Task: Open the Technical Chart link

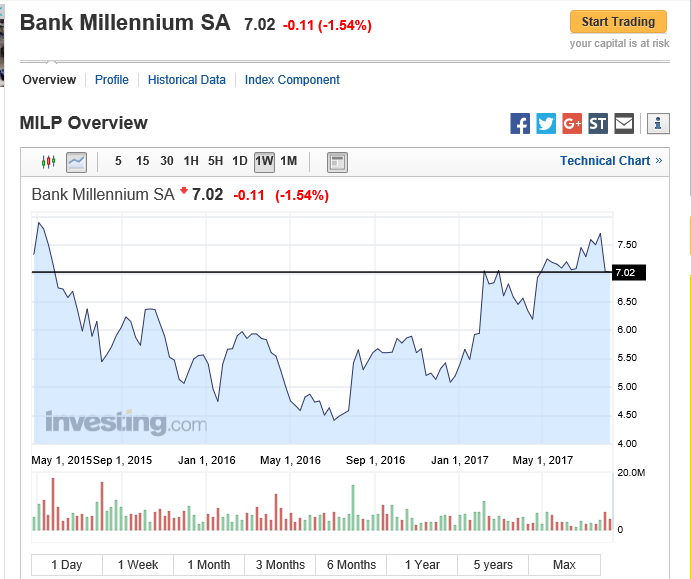Action: click(611, 161)
